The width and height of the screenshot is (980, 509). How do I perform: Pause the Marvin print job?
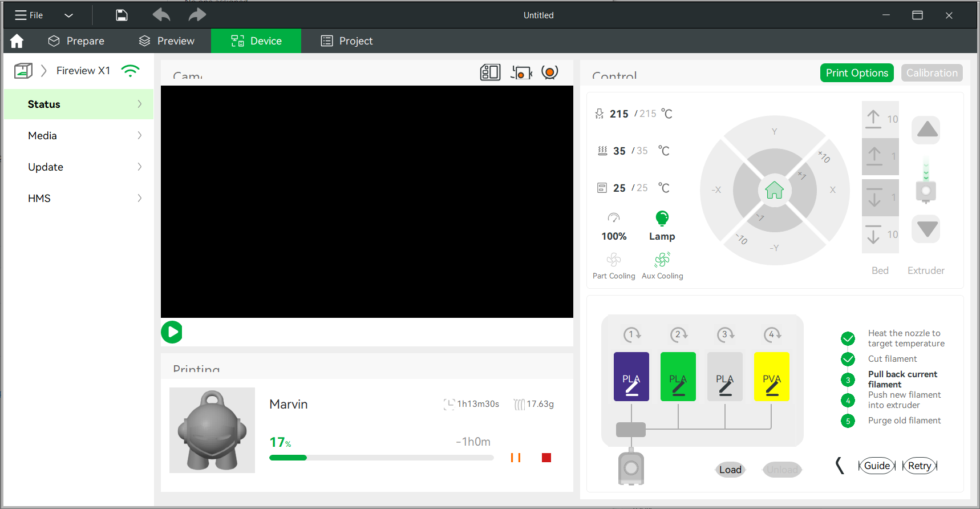(x=516, y=458)
